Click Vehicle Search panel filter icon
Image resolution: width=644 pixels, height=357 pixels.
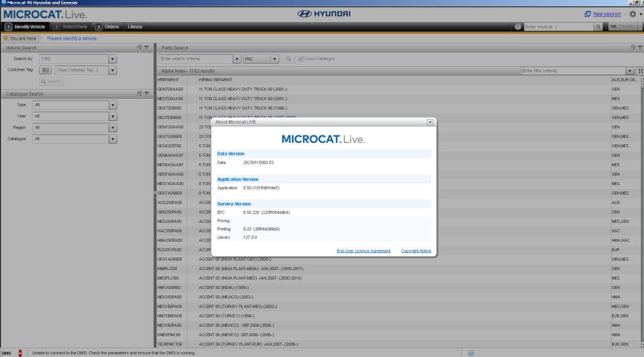coord(147,48)
